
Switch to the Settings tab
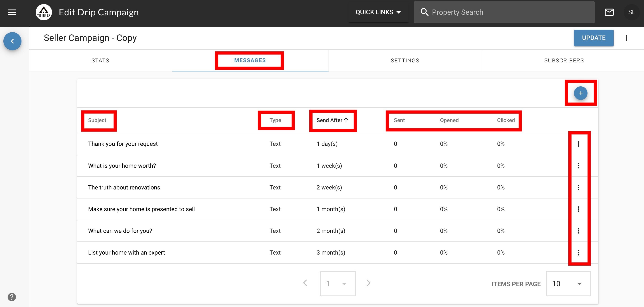[405, 61]
